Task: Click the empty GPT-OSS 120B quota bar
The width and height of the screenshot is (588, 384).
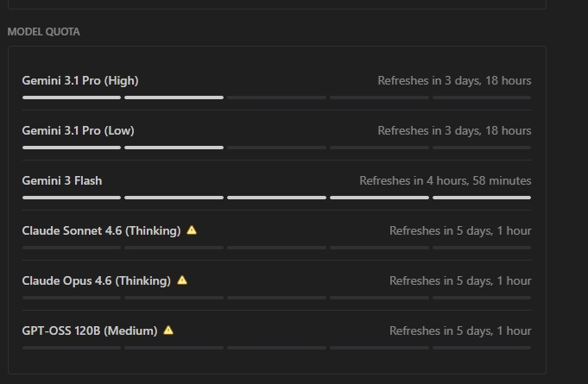Action: 276,348
